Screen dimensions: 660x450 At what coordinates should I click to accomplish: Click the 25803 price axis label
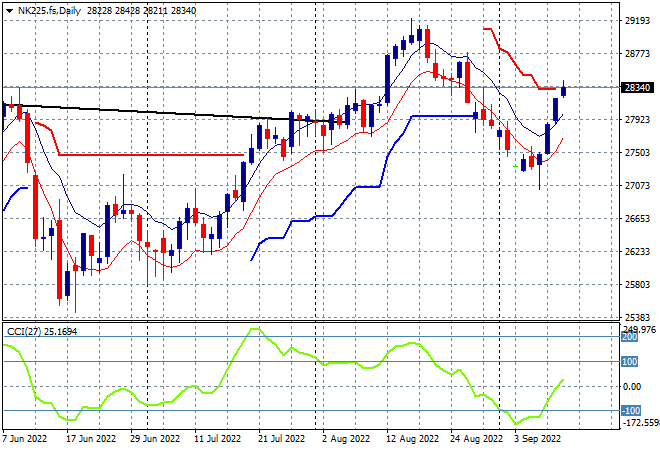637,285
